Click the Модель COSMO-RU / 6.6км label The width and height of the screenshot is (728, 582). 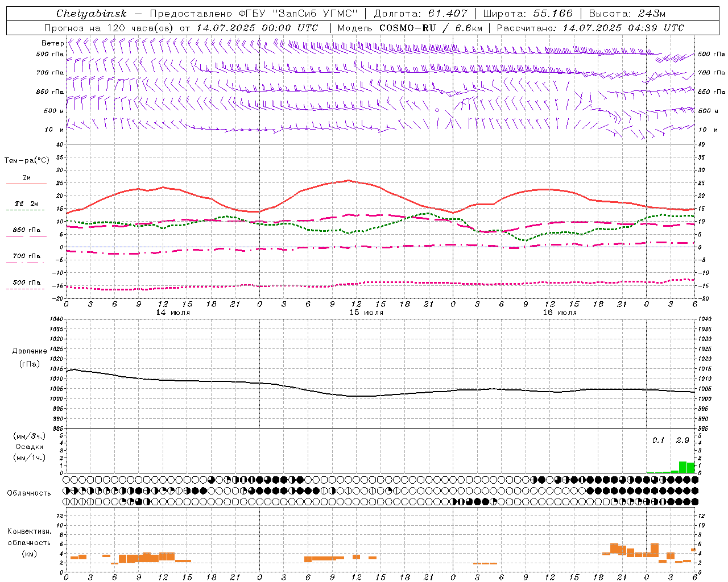pyautogui.click(x=409, y=28)
